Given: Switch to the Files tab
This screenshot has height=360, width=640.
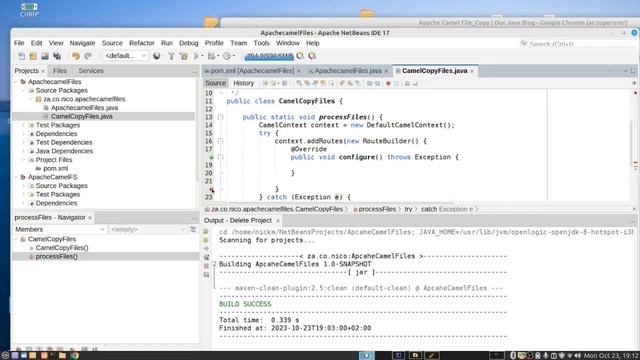Looking at the screenshot, I should pyautogui.click(x=60, y=71).
